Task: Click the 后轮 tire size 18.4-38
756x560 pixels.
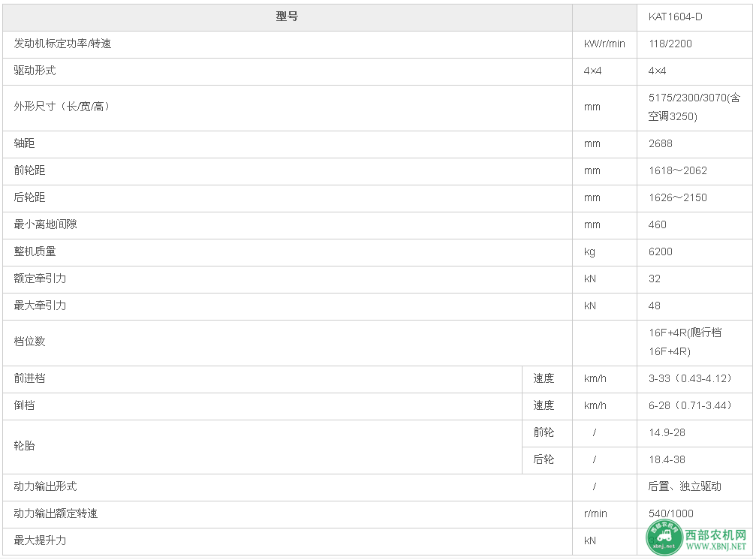Action: (667, 459)
